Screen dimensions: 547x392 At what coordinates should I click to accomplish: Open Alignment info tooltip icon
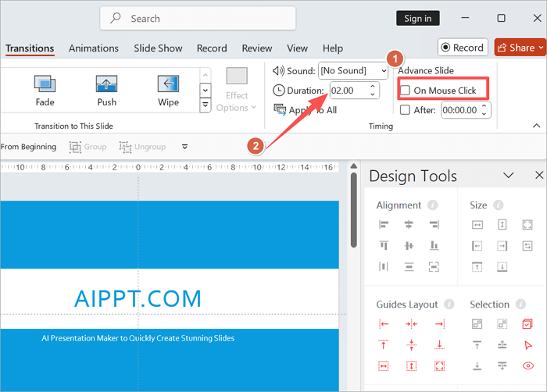pyautogui.click(x=433, y=205)
